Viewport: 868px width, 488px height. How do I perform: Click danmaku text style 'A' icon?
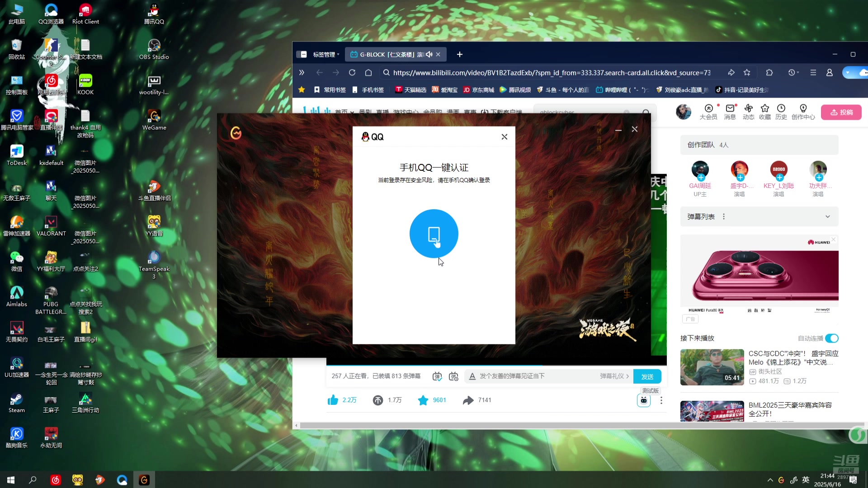472,376
